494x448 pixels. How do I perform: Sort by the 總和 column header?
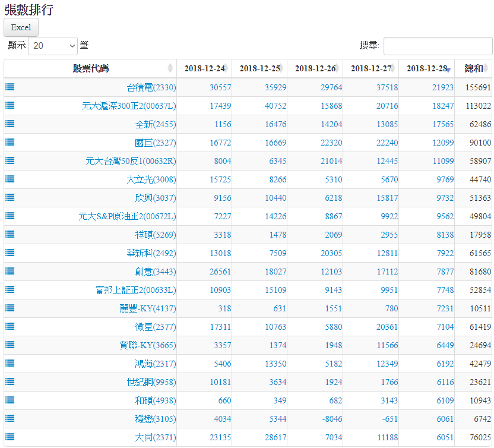click(473, 68)
